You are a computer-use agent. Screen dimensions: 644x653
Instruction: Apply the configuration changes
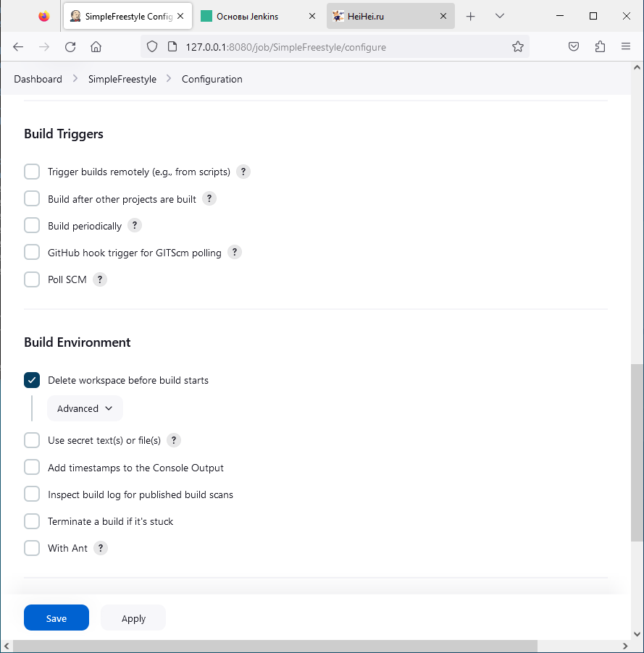coord(133,618)
